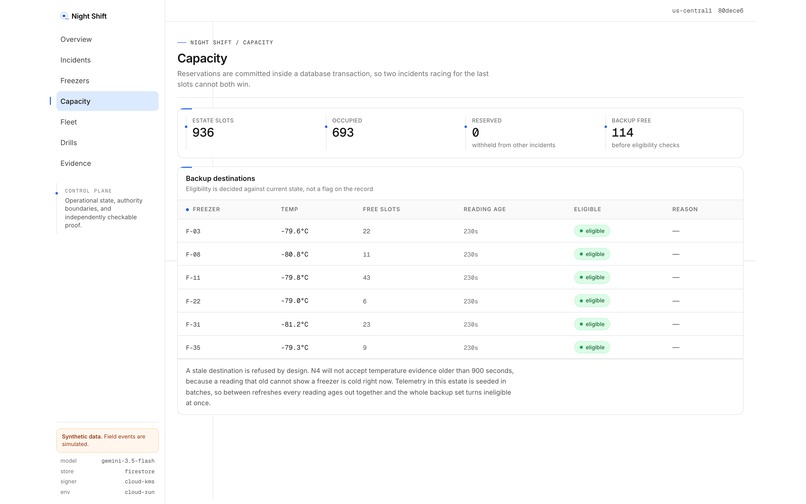Image resolution: width=806 pixels, height=504 pixels.
Task: Click the Night Shift logo icon
Action: [x=64, y=16]
